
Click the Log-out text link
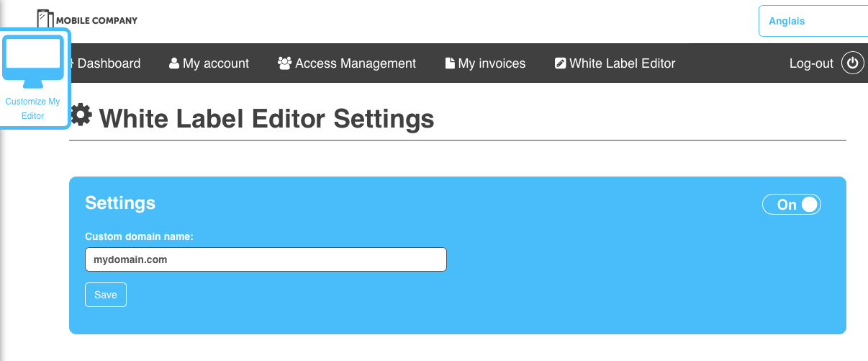[811, 63]
